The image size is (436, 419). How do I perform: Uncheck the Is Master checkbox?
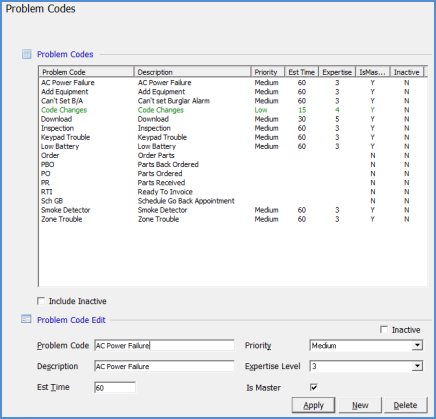pos(314,387)
